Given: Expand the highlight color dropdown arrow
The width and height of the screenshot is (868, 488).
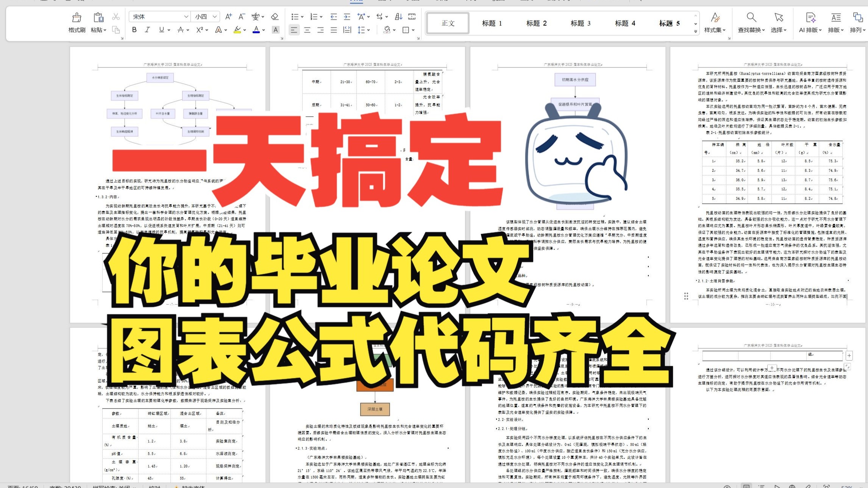Looking at the screenshot, I should point(245,30).
